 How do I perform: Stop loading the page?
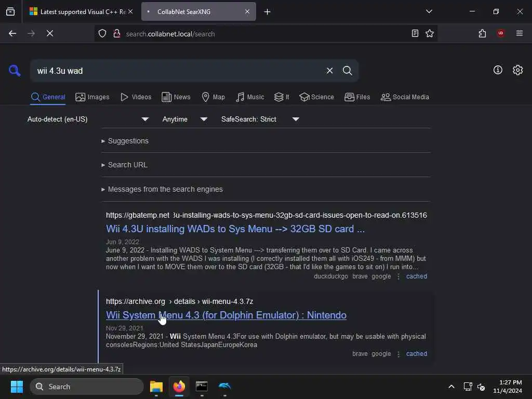(x=49, y=33)
